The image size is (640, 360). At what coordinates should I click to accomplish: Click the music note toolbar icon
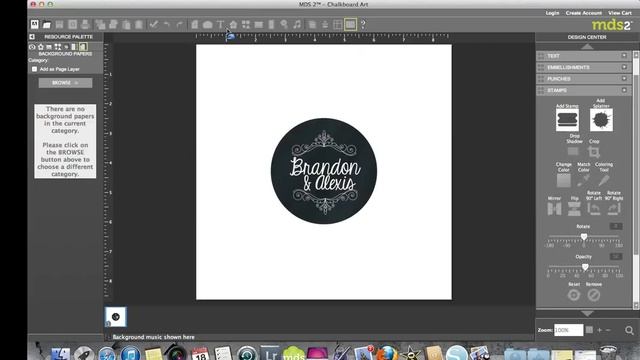(x=297, y=24)
